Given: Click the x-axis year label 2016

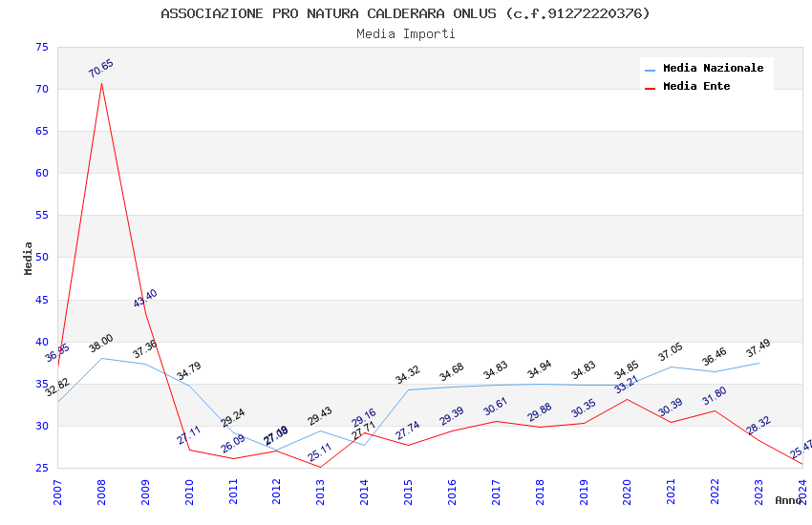Looking at the screenshot, I should click(452, 492).
